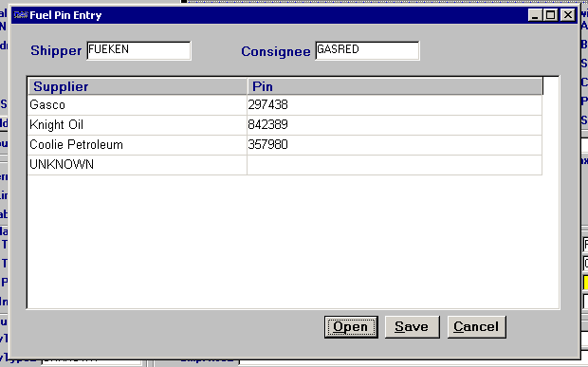Select the UNKNOWN supplier cell

point(138,165)
